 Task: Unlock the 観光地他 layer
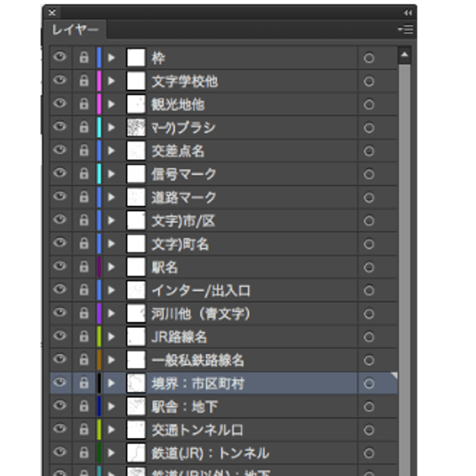(84, 104)
